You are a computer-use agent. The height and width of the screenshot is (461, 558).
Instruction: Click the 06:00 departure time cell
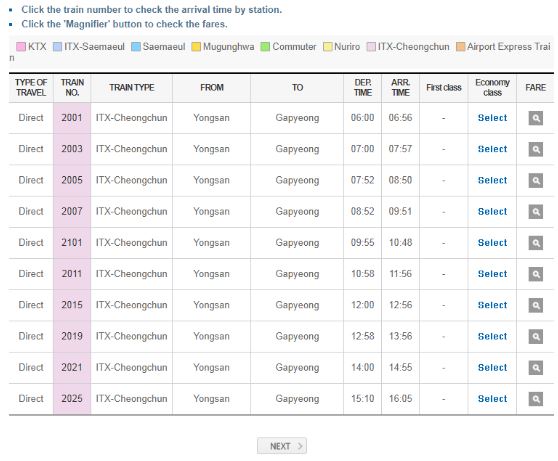click(x=362, y=118)
